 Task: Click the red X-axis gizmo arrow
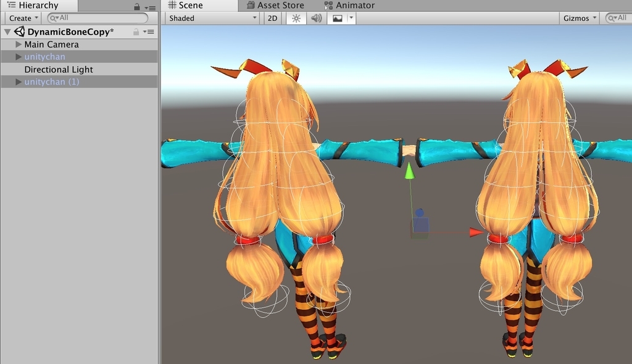pos(476,232)
